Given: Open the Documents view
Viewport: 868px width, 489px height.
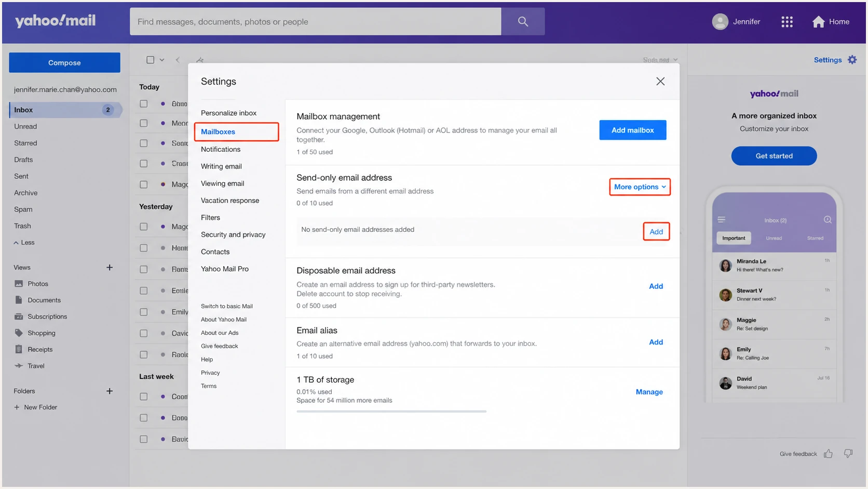Looking at the screenshot, I should tap(44, 300).
